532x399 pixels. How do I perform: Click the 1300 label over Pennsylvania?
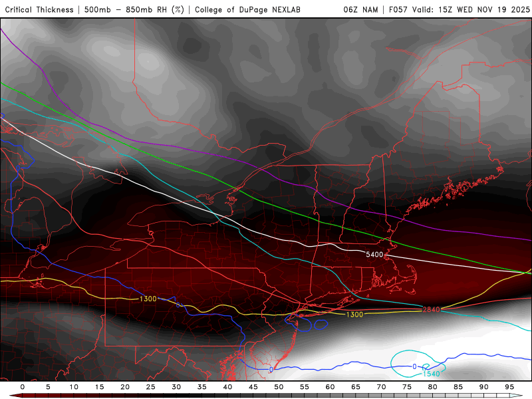coord(148,299)
